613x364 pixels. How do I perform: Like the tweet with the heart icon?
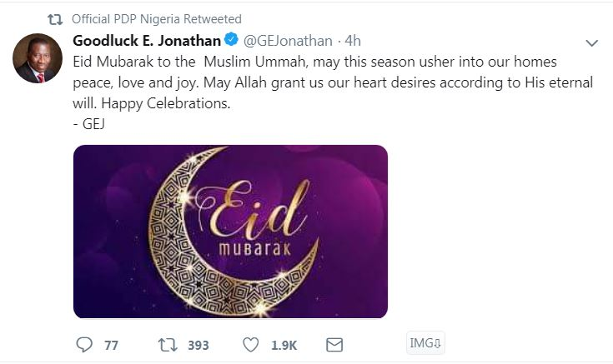(250, 344)
